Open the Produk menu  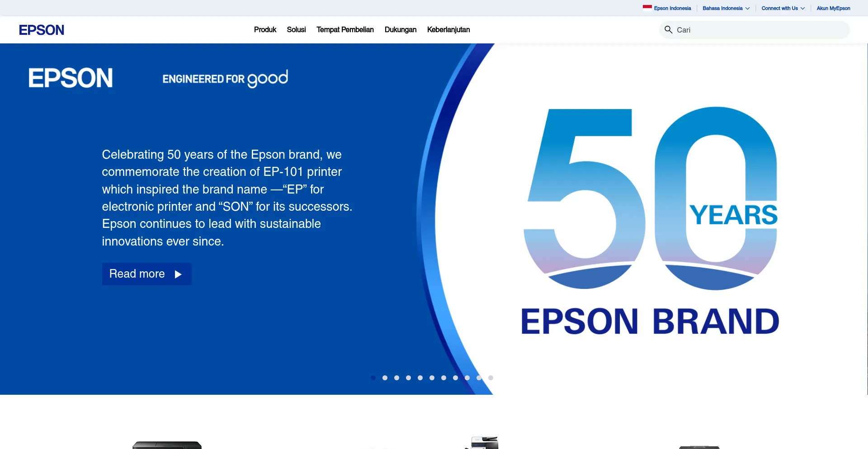[265, 30]
